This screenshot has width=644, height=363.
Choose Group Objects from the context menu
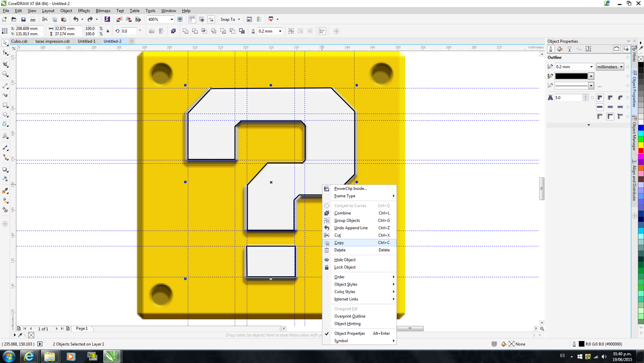(x=359, y=220)
